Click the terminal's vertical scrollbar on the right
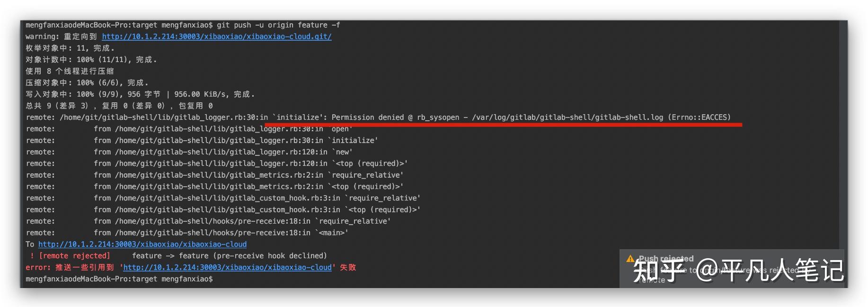This screenshot has width=868, height=307. point(843,154)
